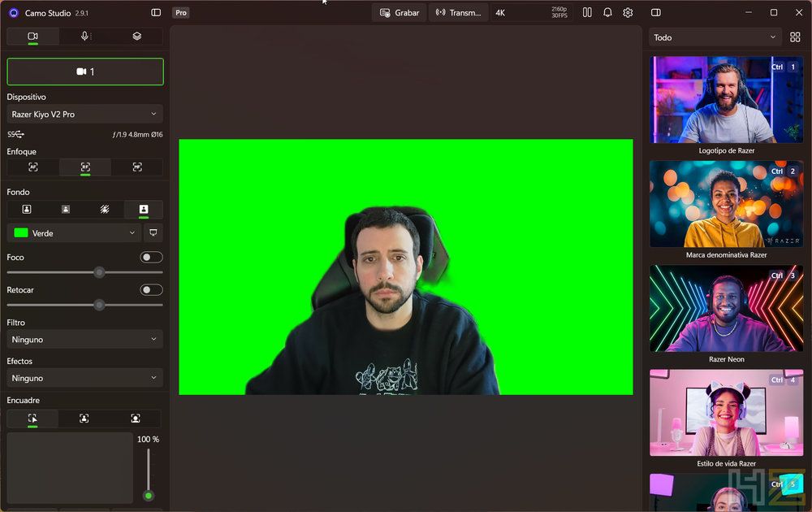Start recording with Grabar

[400, 13]
